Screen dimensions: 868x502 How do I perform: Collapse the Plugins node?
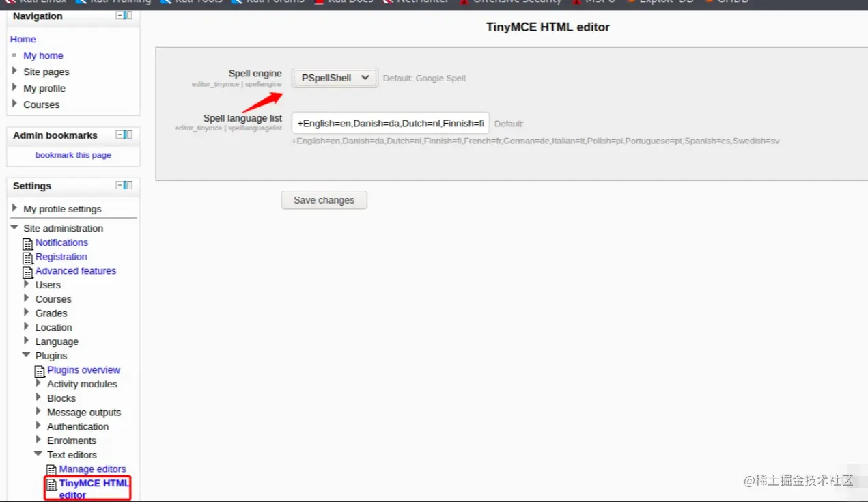(x=27, y=355)
